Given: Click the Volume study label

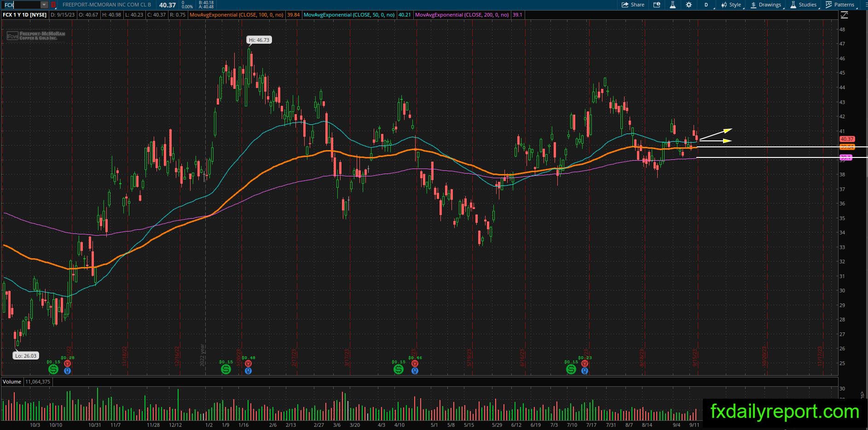Looking at the screenshot, I should 12,382.
